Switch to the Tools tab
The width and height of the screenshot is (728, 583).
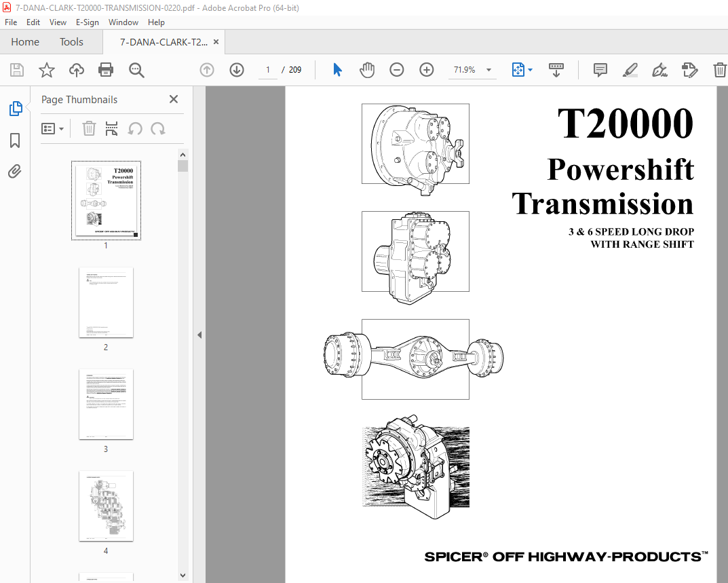coord(71,42)
